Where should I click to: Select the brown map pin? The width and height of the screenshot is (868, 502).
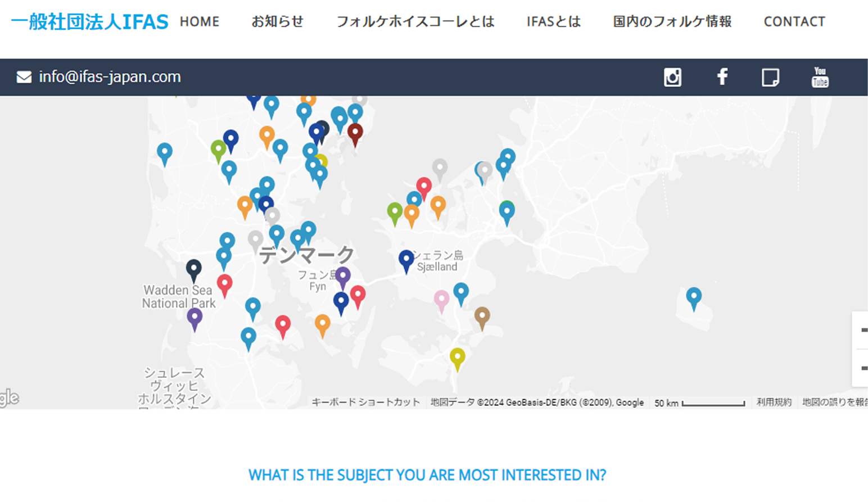click(482, 315)
